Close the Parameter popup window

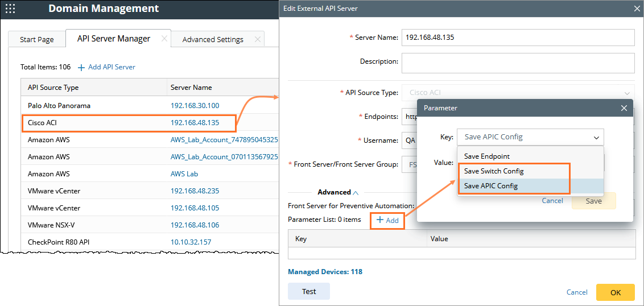tap(624, 108)
